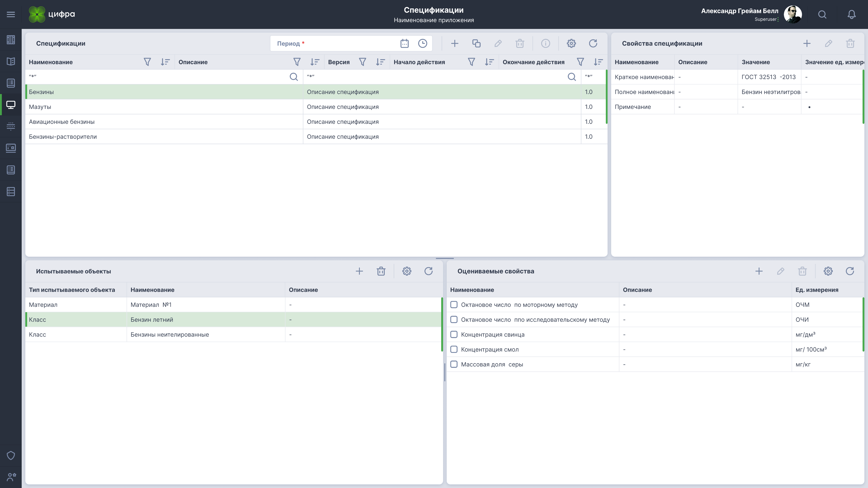
Task: Enable checkbox for Октановое число по моторному методу
Action: [454, 305]
